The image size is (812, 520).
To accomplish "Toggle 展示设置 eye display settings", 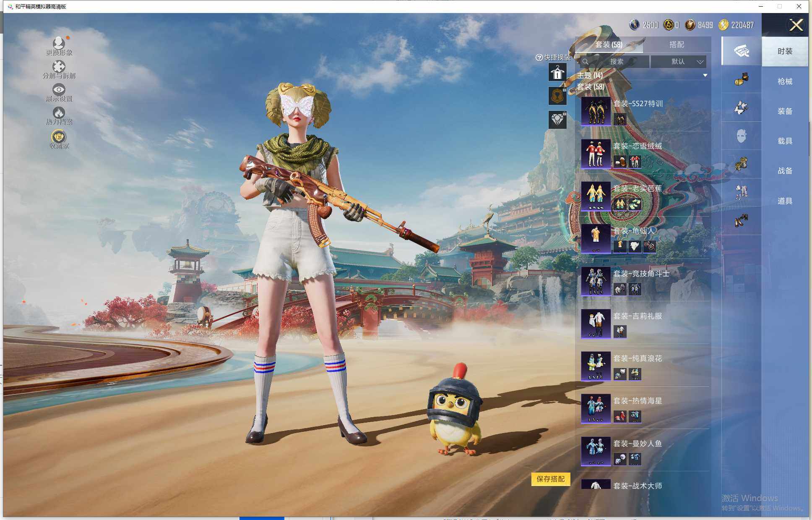I will point(59,90).
